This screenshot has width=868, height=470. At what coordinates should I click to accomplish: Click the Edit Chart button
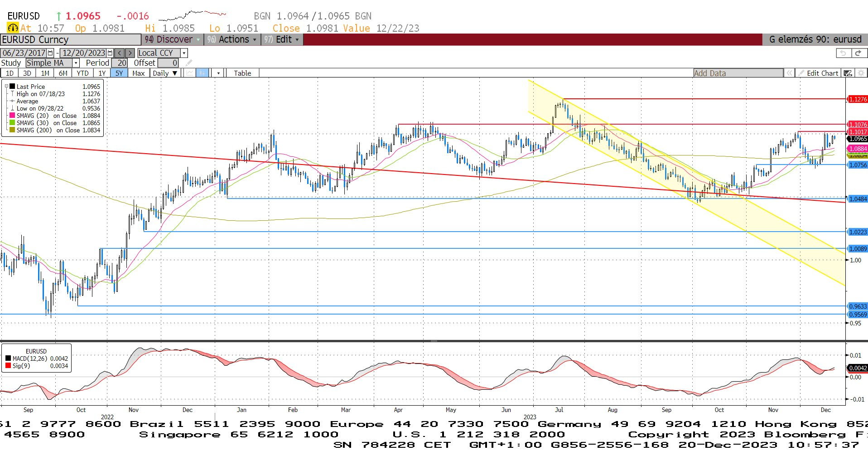[819, 73]
